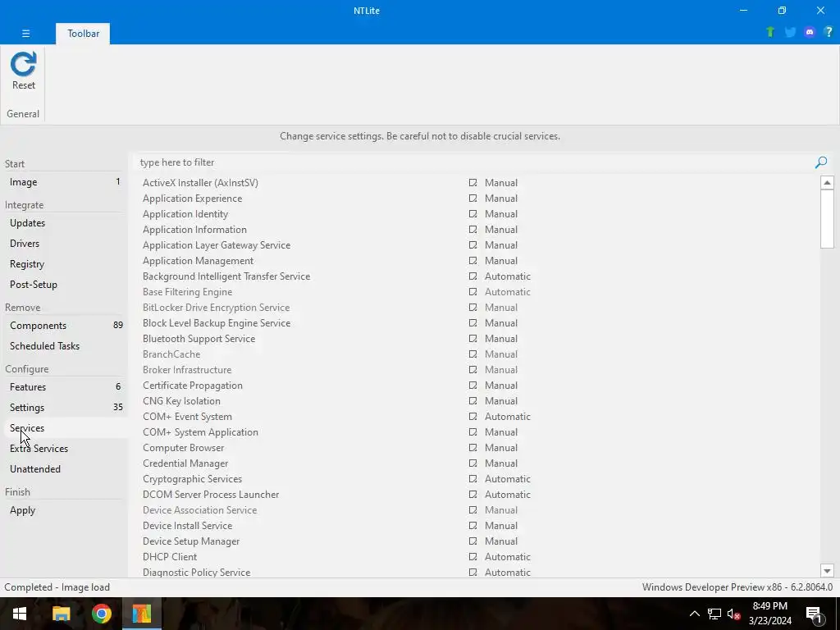This screenshot has width=840, height=630.
Task: Show hidden tray icons chevron
Action: pos(694,614)
